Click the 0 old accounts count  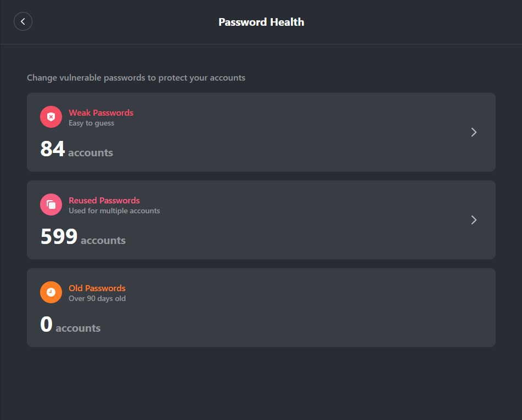[x=47, y=325]
